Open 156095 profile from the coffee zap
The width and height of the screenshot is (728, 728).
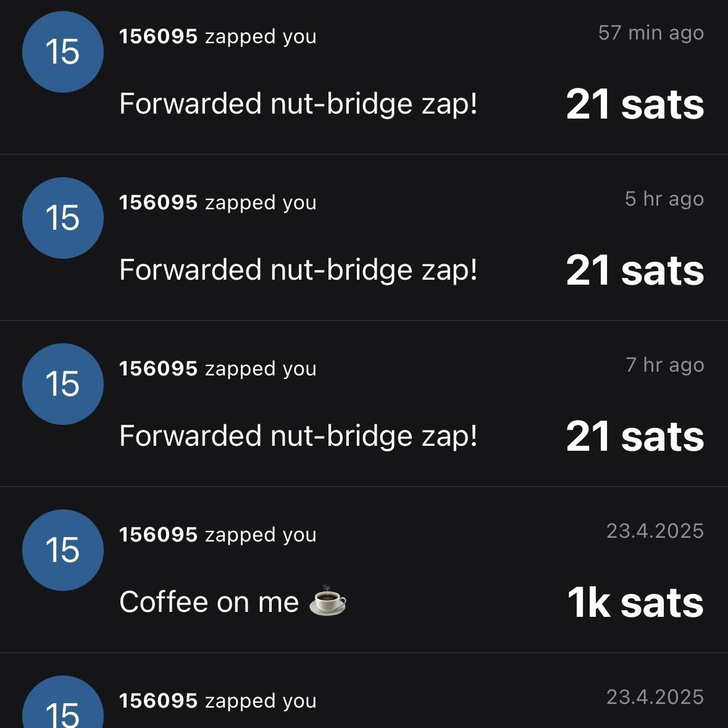(158, 534)
